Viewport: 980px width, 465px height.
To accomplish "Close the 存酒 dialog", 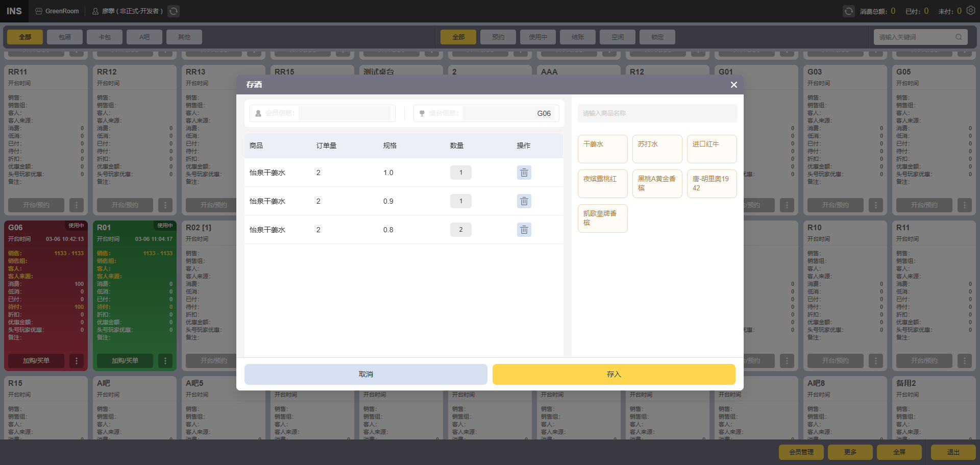I will click(x=733, y=85).
